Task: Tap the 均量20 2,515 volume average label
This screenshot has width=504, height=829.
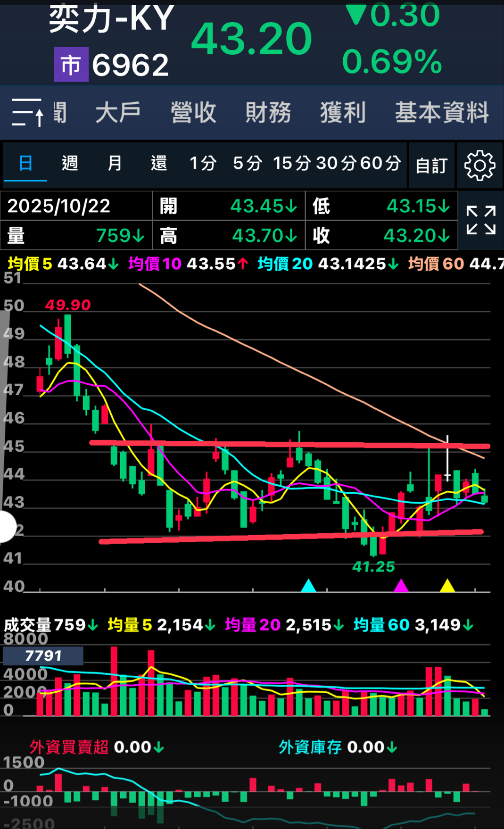Action: [x=284, y=625]
